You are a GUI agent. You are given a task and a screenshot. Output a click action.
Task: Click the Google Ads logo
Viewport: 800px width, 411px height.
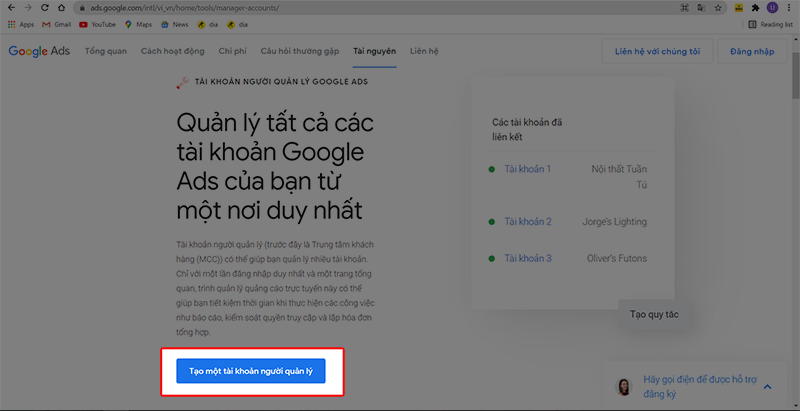tap(40, 50)
